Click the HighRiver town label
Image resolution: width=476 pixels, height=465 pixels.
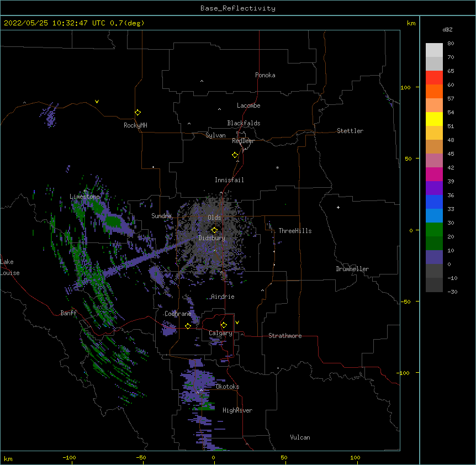coord(237,410)
